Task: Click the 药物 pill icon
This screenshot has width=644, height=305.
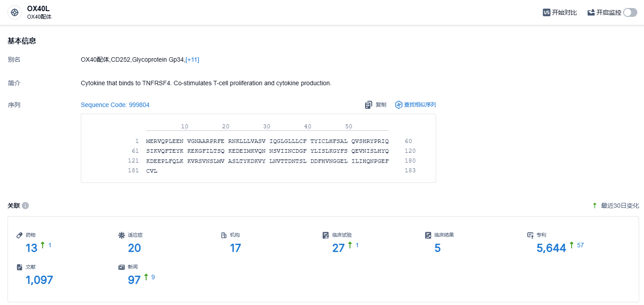Action: point(20,235)
